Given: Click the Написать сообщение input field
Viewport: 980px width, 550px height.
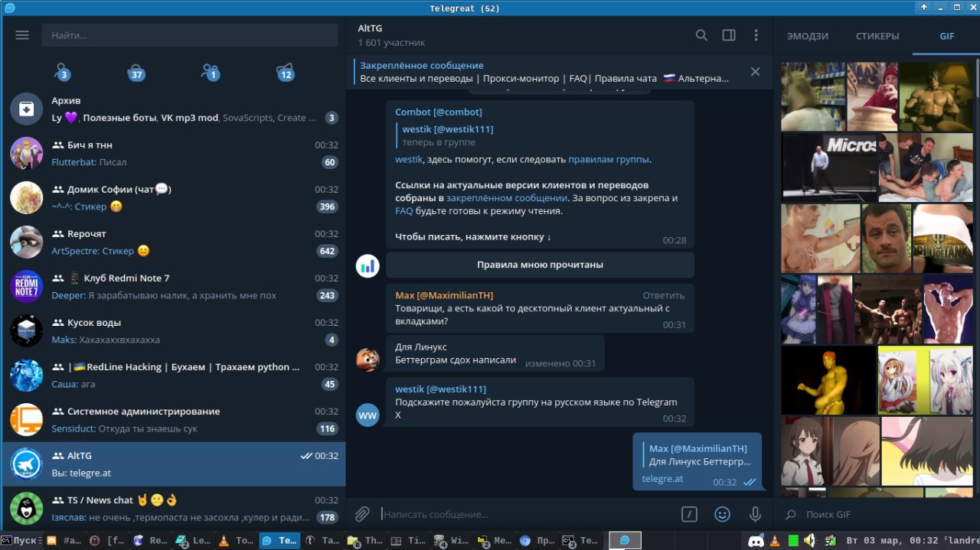Looking at the screenshot, I should tap(528, 514).
